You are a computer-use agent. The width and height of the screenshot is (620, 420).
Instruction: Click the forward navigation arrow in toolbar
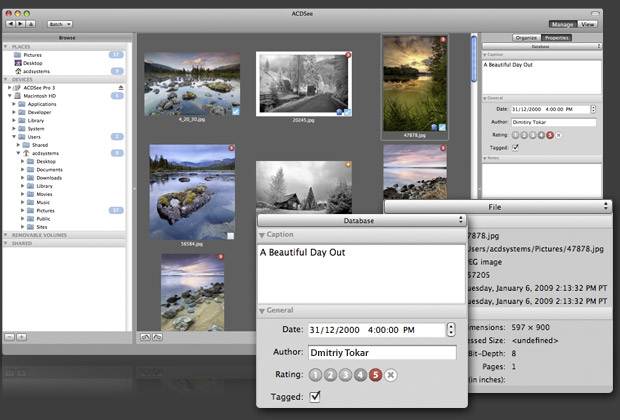pos(18,23)
